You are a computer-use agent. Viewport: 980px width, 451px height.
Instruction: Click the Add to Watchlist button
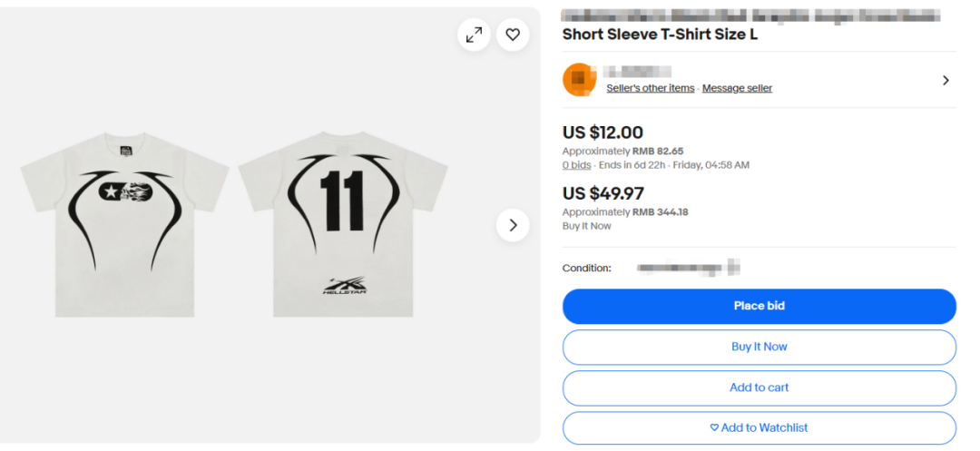(x=759, y=427)
